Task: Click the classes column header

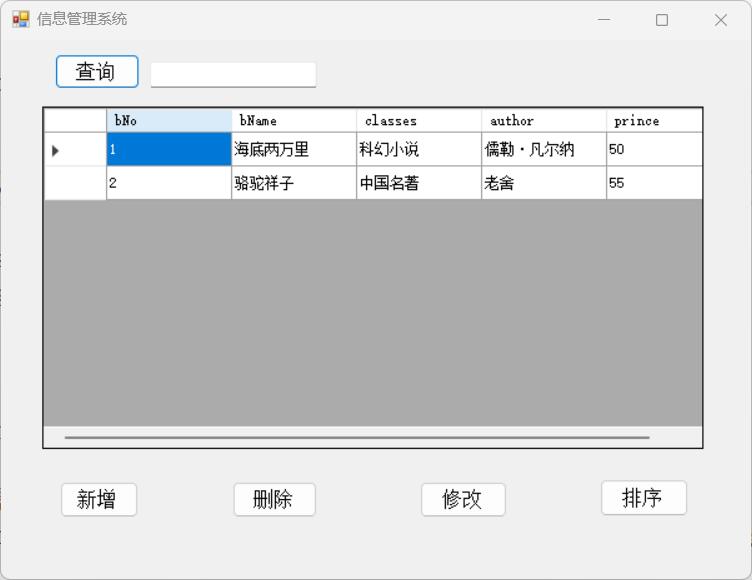Action: pos(419,120)
